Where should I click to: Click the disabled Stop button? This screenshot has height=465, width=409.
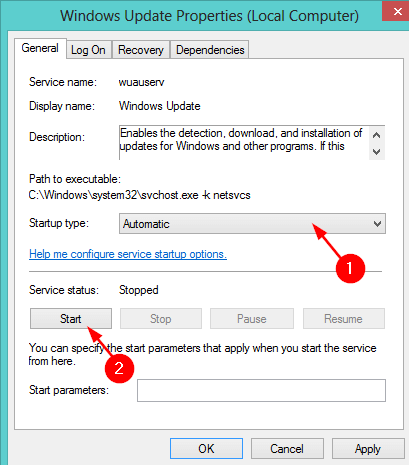[161, 319]
